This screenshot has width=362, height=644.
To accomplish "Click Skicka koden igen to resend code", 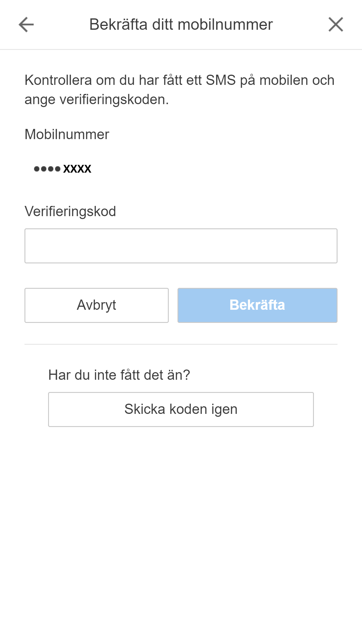I will (x=181, y=409).
